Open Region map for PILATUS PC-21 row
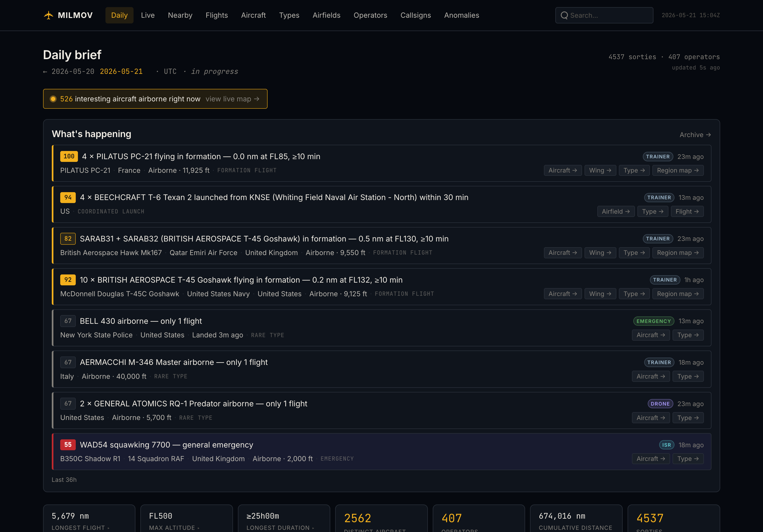This screenshot has height=532, width=763. (x=678, y=170)
